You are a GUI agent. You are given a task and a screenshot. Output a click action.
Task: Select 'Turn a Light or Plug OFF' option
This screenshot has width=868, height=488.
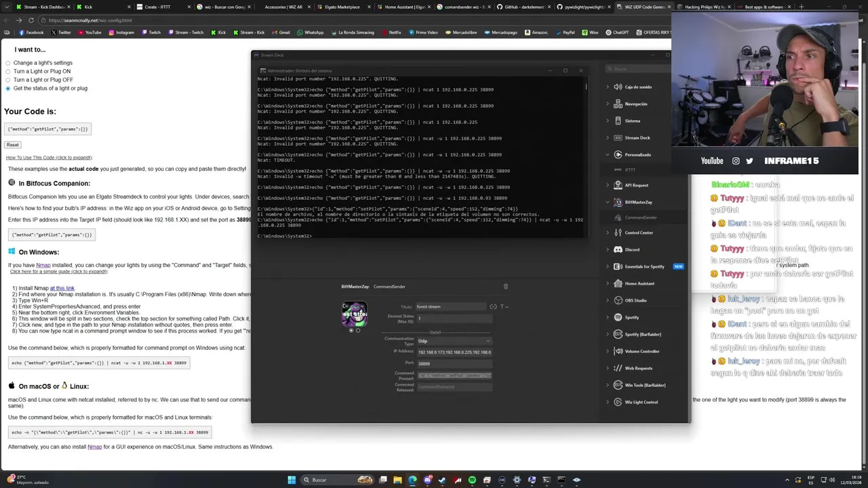tap(8, 80)
